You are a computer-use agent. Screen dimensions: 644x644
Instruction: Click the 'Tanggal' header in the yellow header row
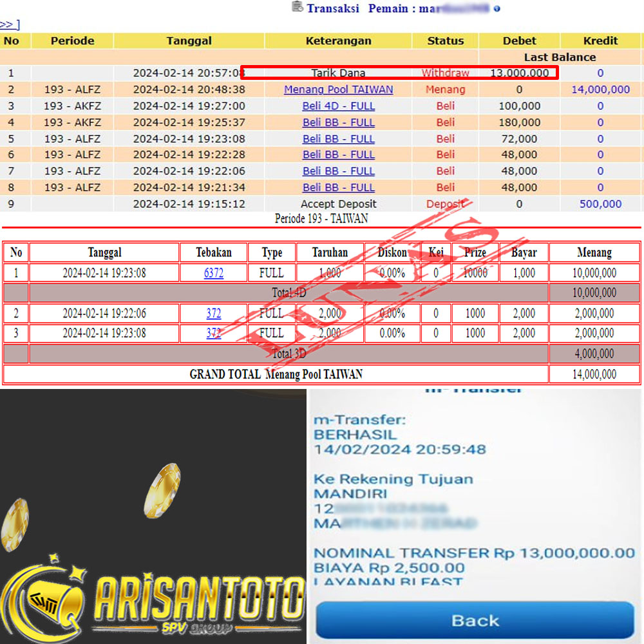pos(189,41)
